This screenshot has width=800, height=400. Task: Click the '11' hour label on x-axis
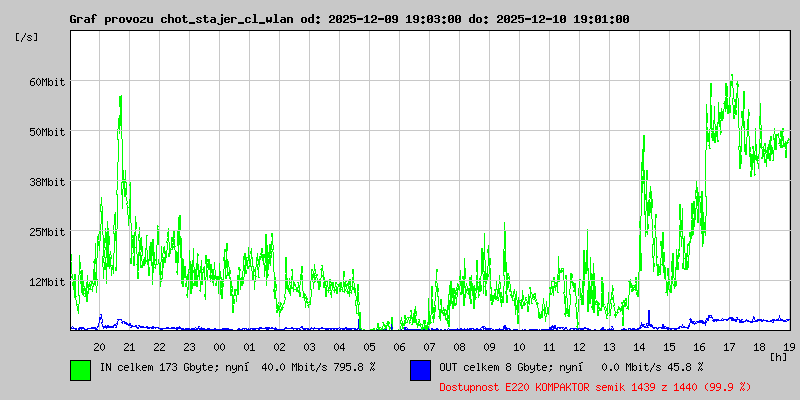[549, 347]
